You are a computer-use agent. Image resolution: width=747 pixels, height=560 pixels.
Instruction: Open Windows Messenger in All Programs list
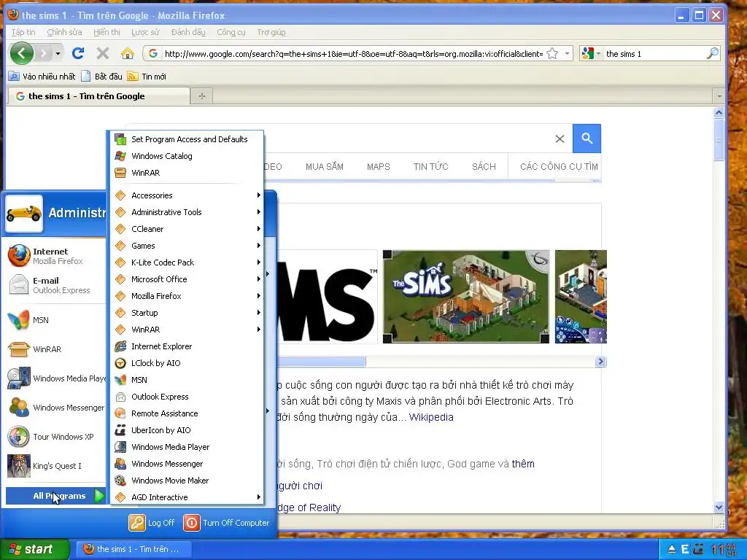coord(186,464)
